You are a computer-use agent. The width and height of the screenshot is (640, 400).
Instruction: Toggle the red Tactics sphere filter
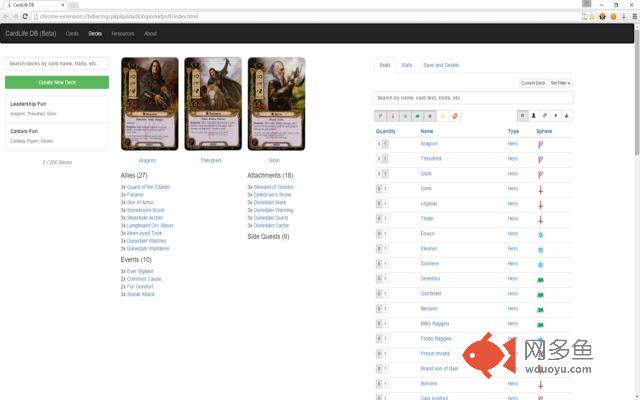pyautogui.click(x=392, y=116)
